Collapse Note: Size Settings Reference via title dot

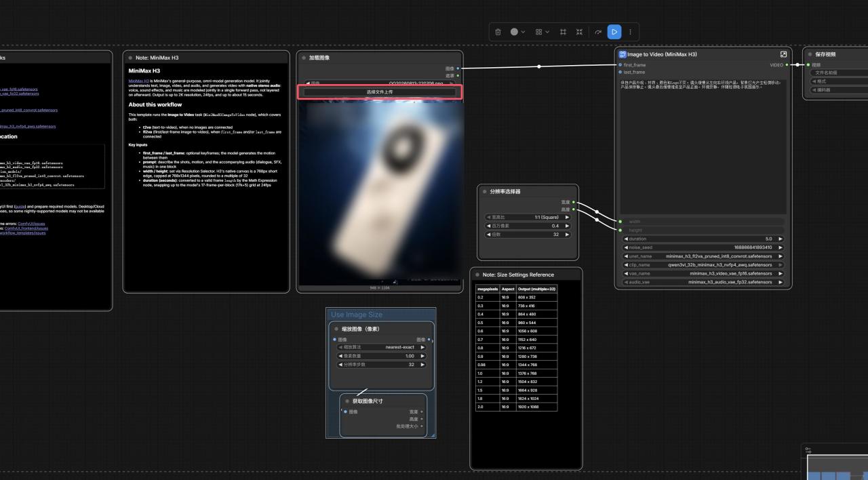tap(477, 275)
